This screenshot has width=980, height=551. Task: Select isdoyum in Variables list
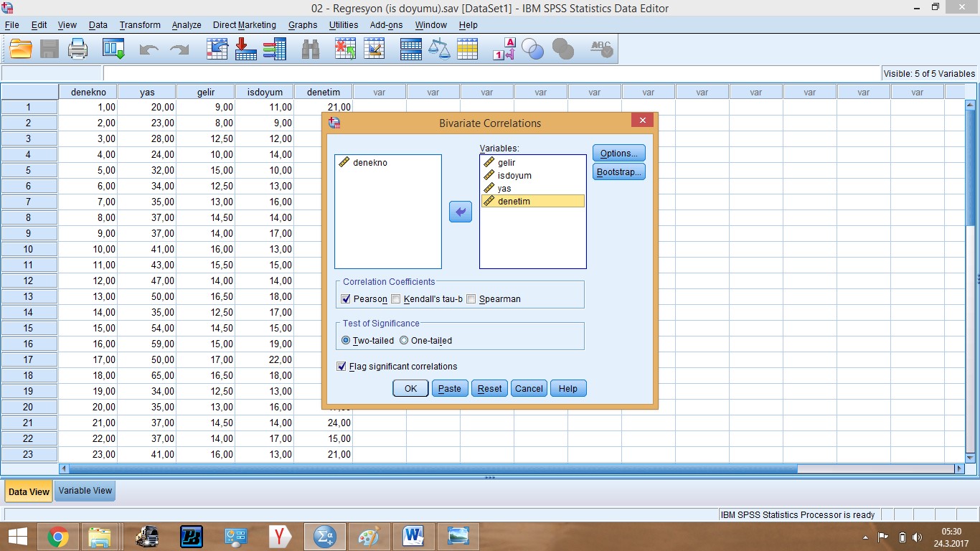point(533,176)
